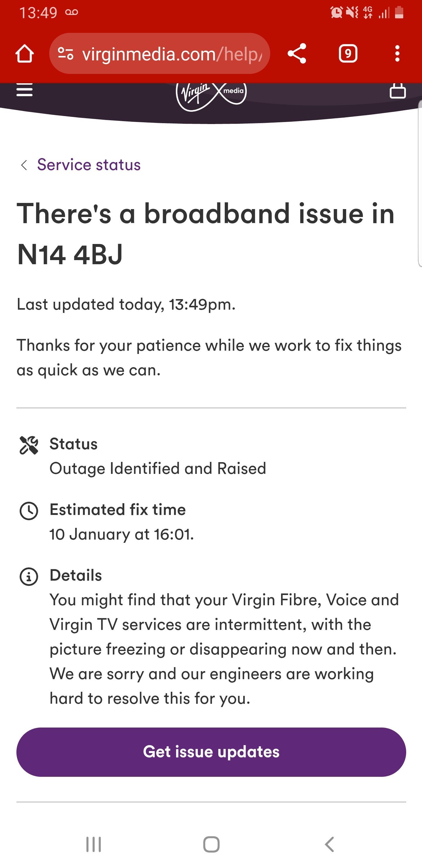Go back using the Service status chevron
The height and width of the screenshot is (868, 422).
pos(24,165)
